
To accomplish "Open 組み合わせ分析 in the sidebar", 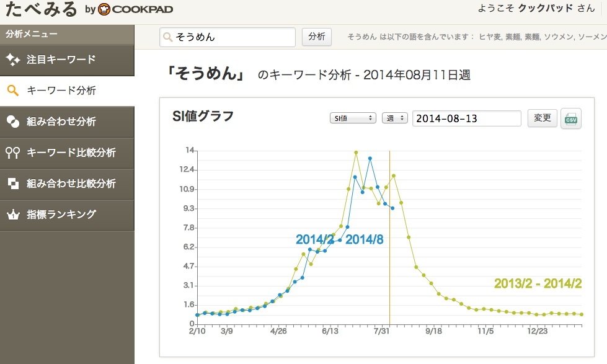I will pos(67,122).
